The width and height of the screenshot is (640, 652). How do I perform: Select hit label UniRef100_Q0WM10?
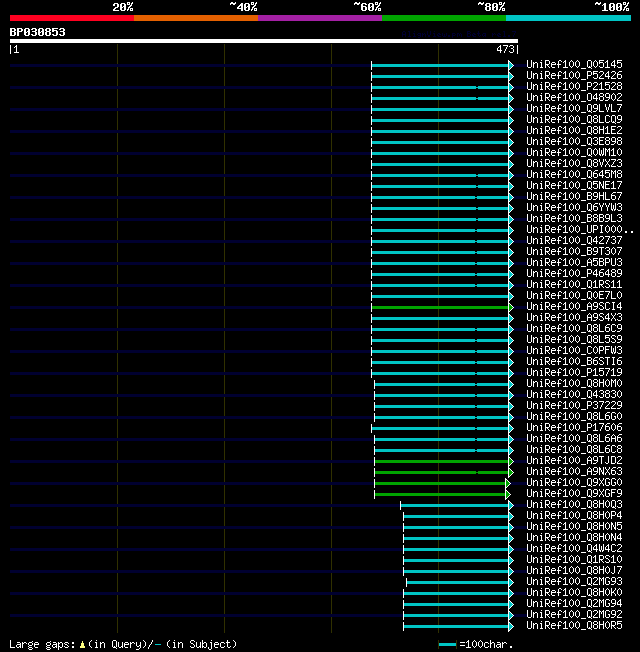coord(574,153)
